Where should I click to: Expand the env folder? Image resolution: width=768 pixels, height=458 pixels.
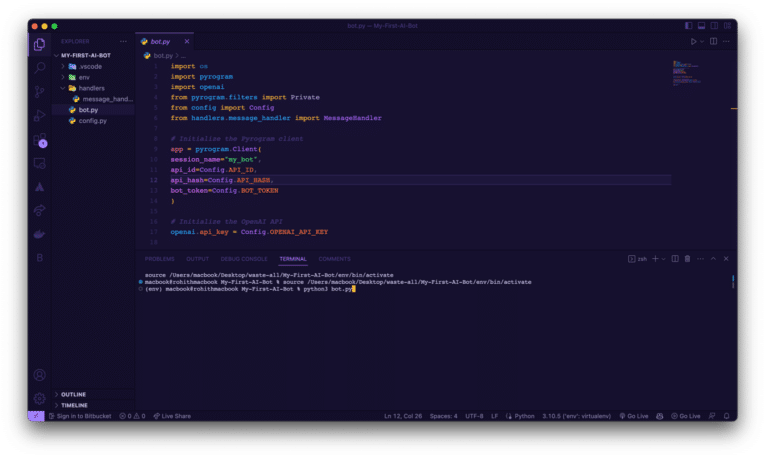click(x=84, y=77)
